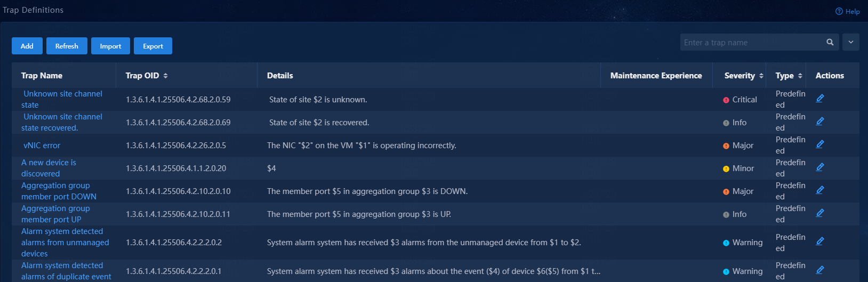Focus the trap name search field
The width and height of the screenshot is (868, 282).
(x=752, y=42)
